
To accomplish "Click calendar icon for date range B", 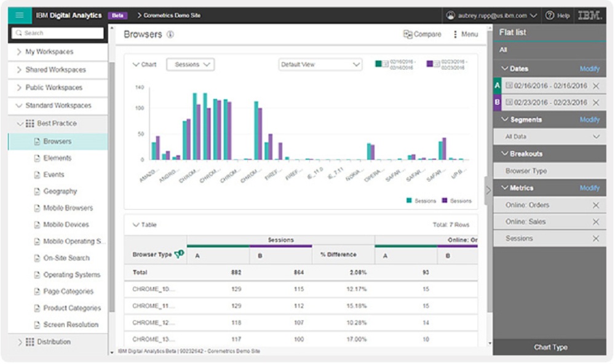I will coord(509,102).
